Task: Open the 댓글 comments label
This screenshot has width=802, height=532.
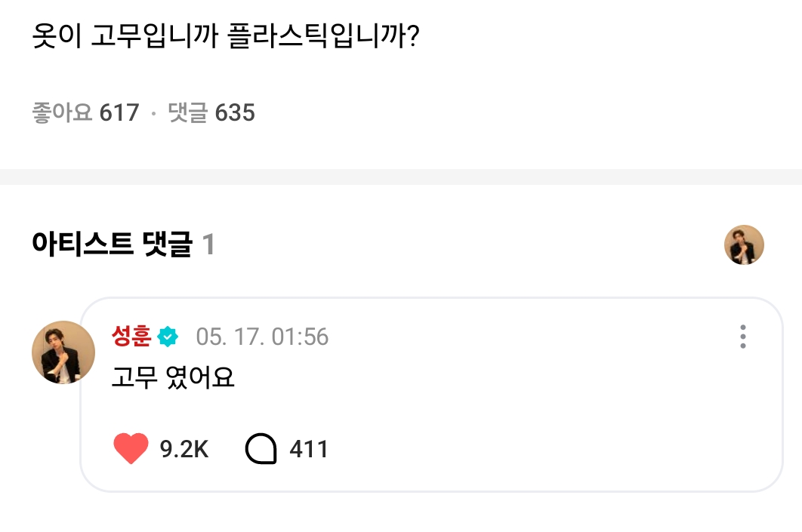Action: click(x=187, y=113)
